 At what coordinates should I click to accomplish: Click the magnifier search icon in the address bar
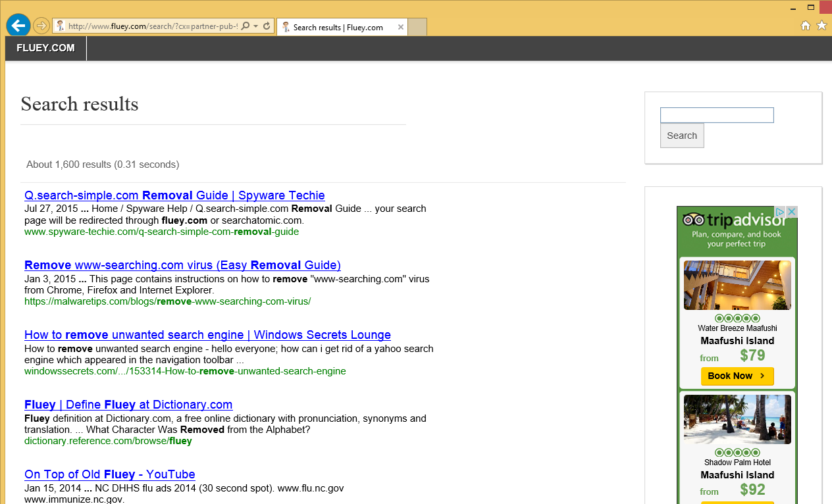point(244,26)
